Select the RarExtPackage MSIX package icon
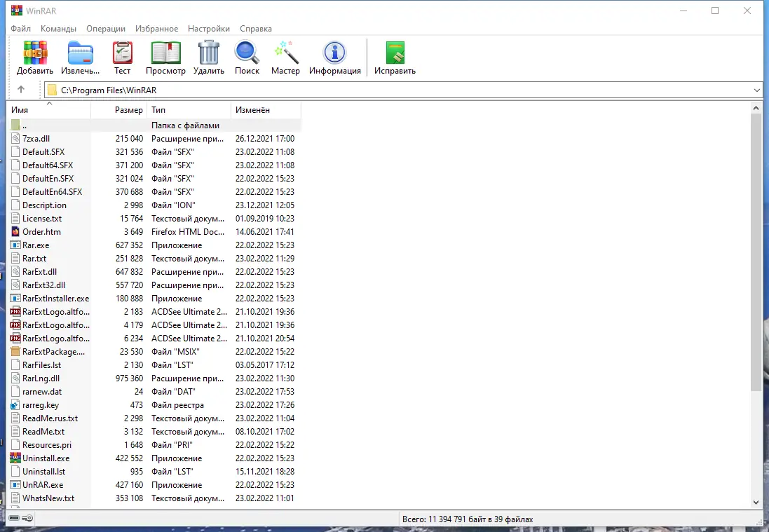 pyautogui.click(x=15, y=352)
